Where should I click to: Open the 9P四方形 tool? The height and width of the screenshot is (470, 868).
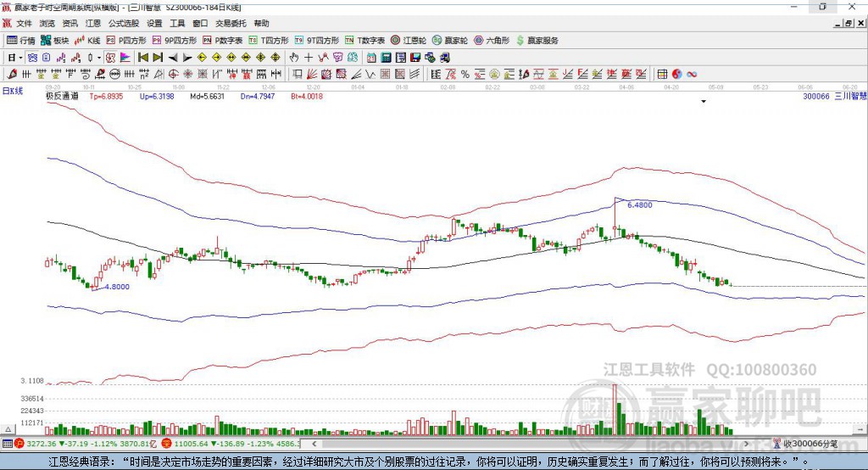tap(175, 41)
